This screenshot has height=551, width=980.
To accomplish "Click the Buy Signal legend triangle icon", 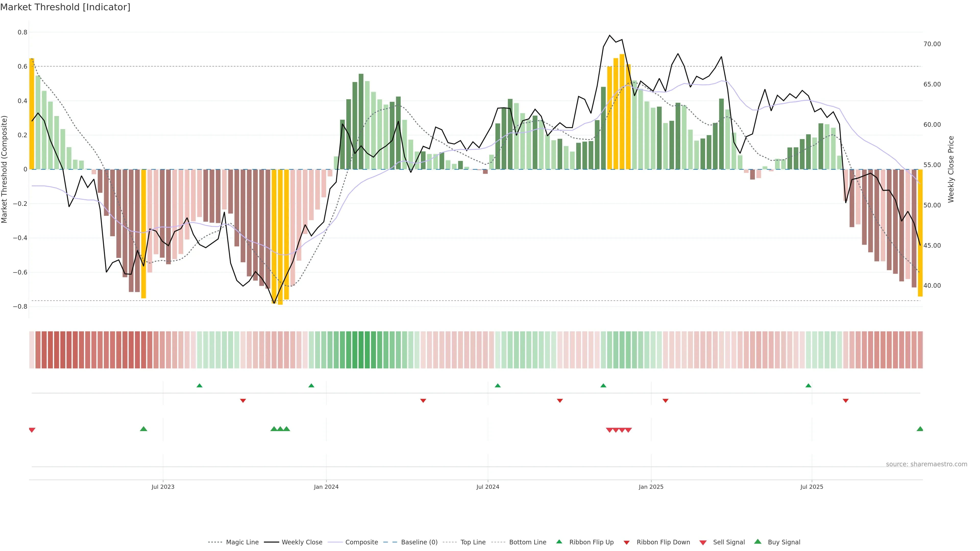I will click(x=758, y=542).
